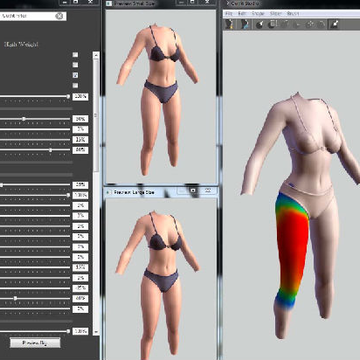The height and width of the screenshot is (360, 360).
Task: Open the File menu in Outfit Studio
Action: pos(229,14)
